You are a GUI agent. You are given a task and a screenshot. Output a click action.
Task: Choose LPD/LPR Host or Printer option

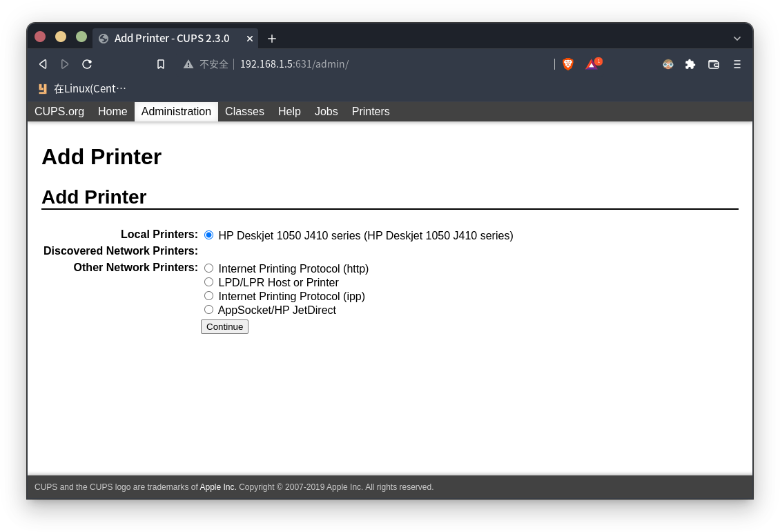tap(209, 282)
